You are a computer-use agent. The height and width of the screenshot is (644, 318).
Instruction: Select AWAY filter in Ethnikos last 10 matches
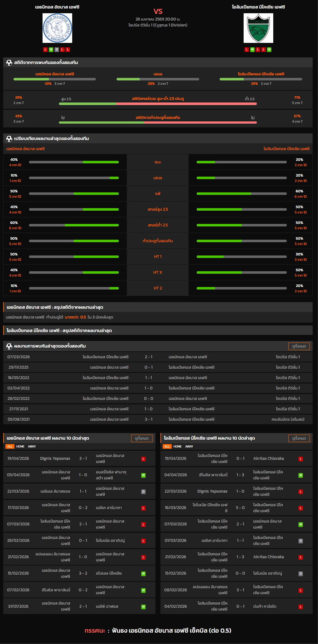pyautogui.click(x=32, y=446)
